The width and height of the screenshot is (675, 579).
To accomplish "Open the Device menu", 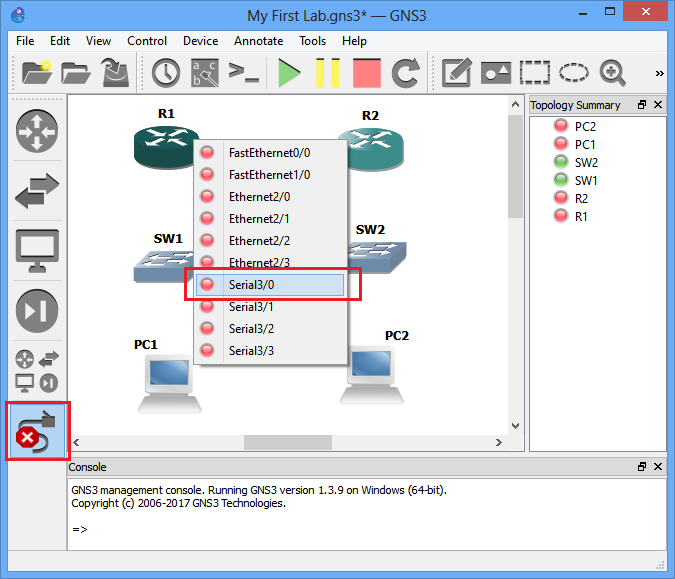I will tap(200, 41).
